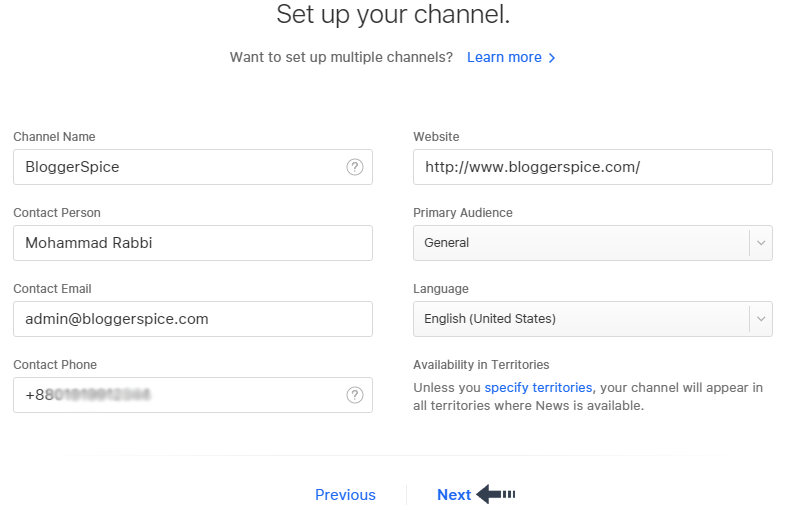This screenshot has width=787, height=515.
Task: Focus the Contact Email field
Action: 193,319
